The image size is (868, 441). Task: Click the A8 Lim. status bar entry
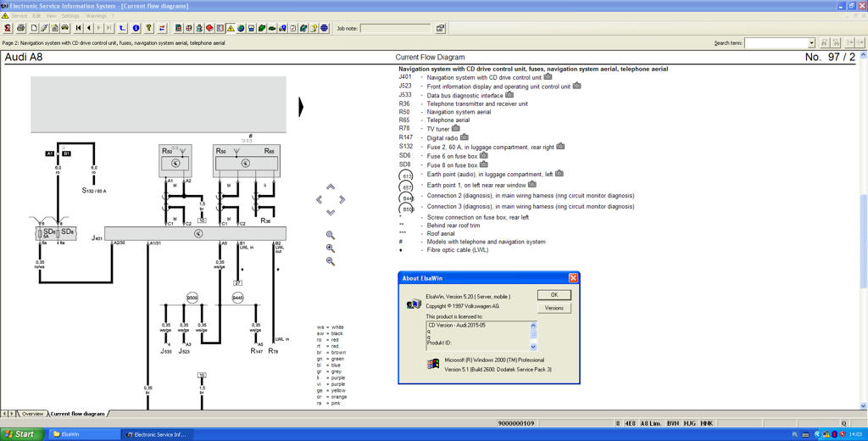[650, 423]
